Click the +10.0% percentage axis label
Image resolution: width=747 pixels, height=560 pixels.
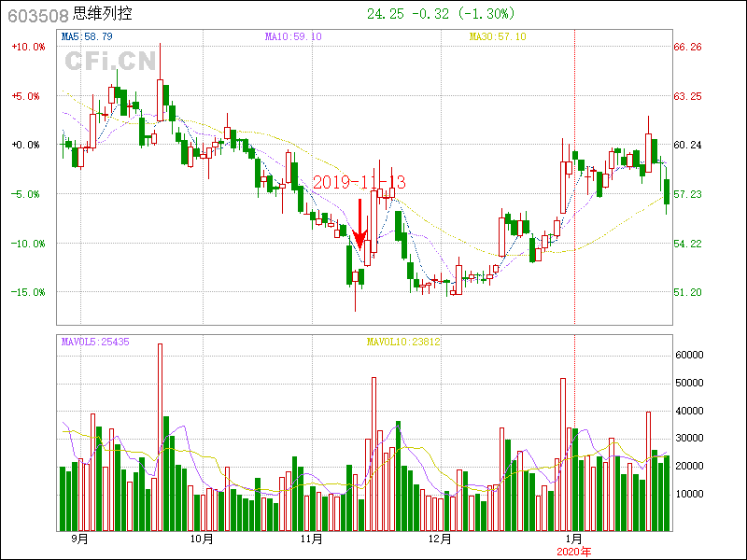[x=27, y=47]
